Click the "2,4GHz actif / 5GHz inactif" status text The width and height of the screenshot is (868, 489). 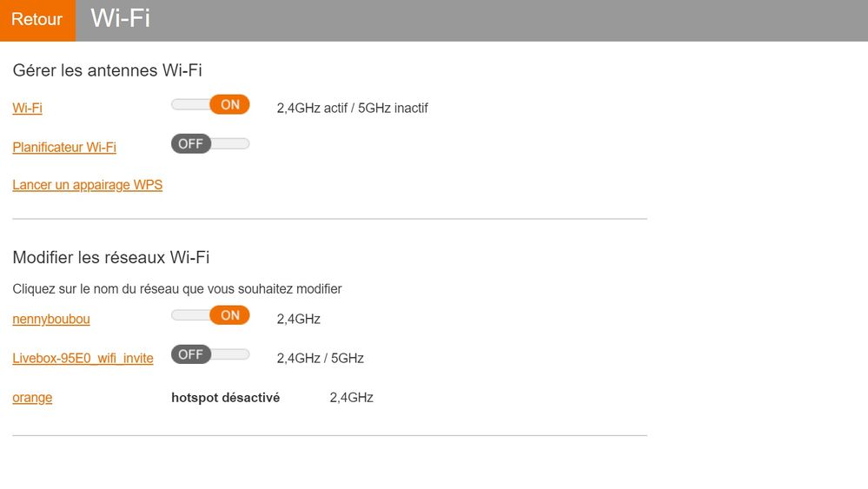352,109
